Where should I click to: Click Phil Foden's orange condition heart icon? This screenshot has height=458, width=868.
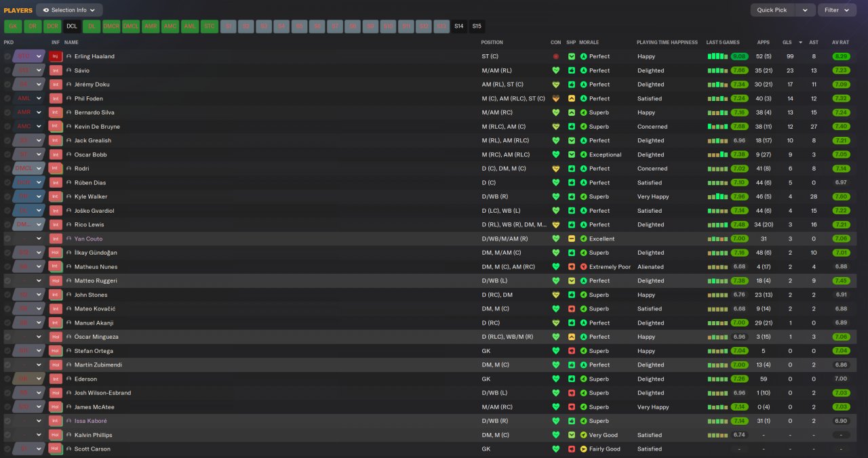point(556,99)
